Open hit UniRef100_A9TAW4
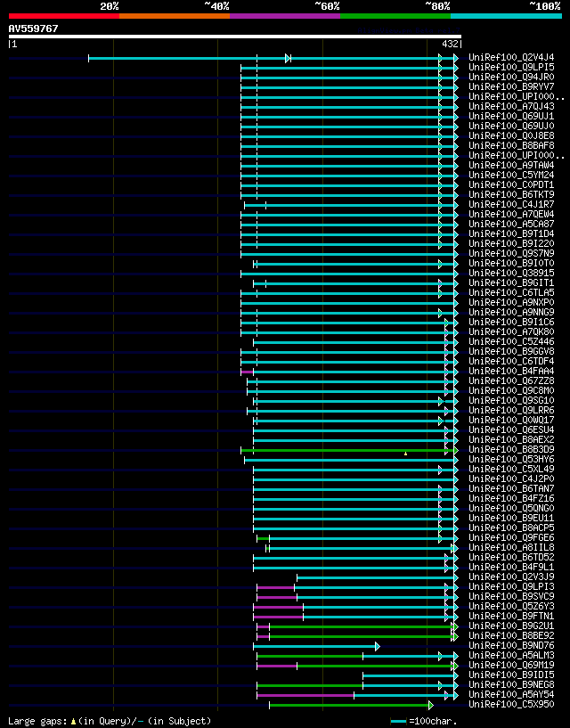The height and width of the screenshot is (728, 570). click(511, 165)
